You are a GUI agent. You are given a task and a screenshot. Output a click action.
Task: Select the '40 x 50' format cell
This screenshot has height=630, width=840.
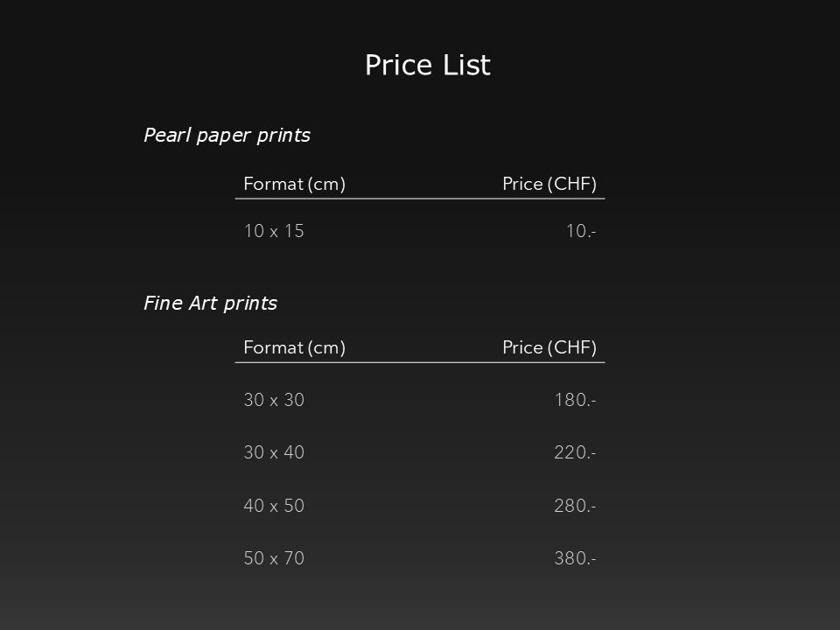274,506
